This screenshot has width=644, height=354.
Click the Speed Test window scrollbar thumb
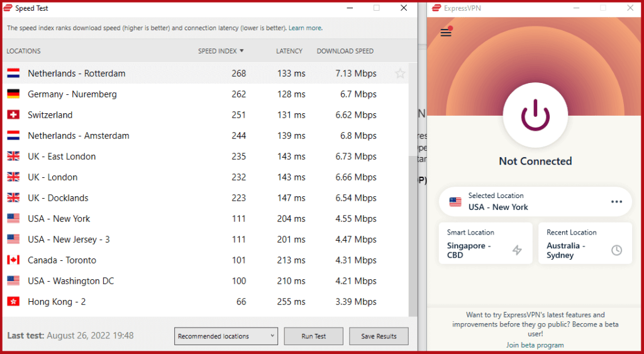pos(413,236)
